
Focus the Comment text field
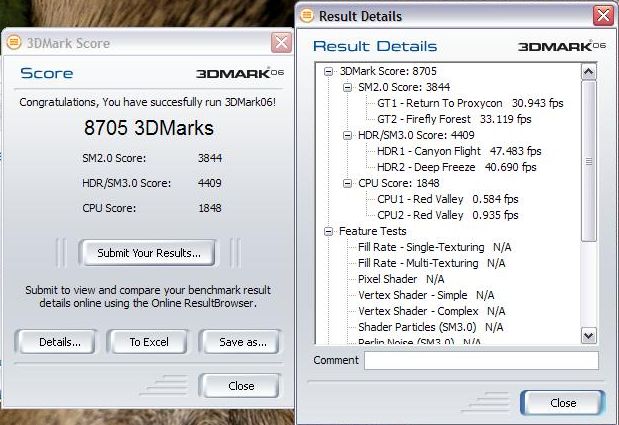[480, 360]
